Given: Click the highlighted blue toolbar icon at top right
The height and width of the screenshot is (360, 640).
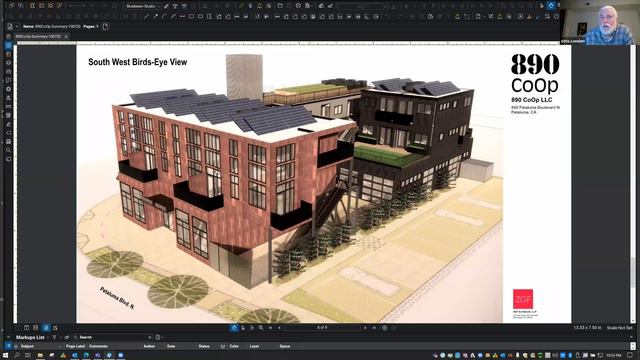Looking at the screenshot, I should click(x=551, y=6).
